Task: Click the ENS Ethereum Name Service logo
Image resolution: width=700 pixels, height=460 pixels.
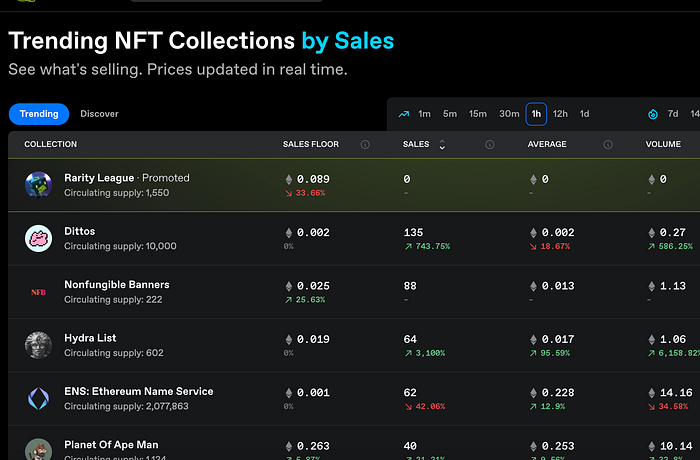Action: [x=38, y=398]
